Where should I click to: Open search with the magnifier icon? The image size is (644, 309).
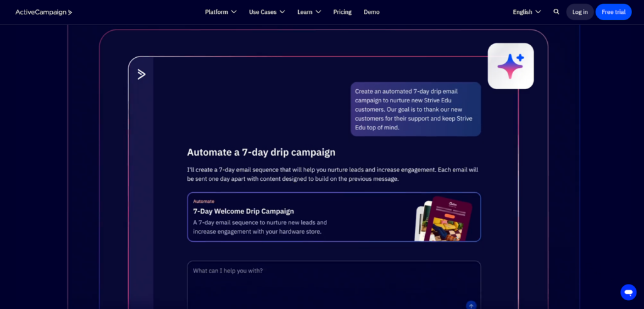coord(556,12)
